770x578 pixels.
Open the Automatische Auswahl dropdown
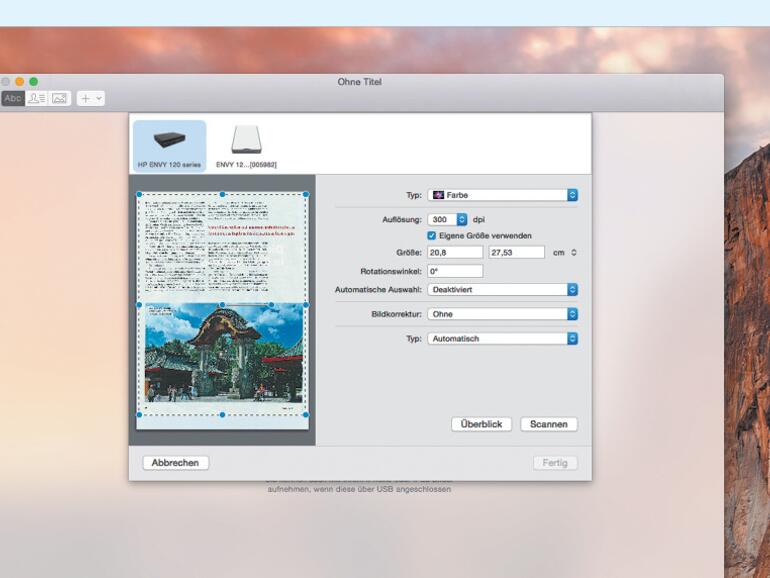pyautogui.click(x=502, y=290)
